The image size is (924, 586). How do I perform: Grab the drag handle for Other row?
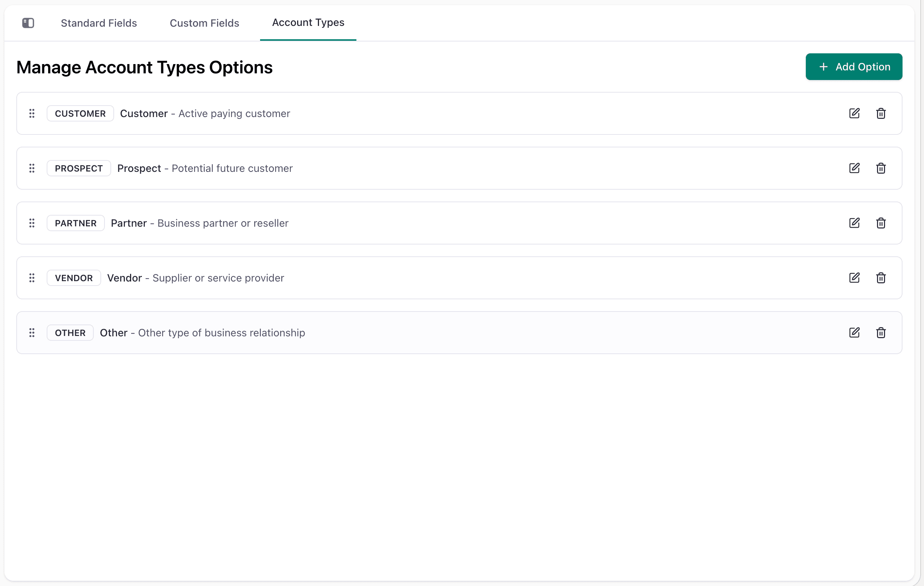[32, 333]
